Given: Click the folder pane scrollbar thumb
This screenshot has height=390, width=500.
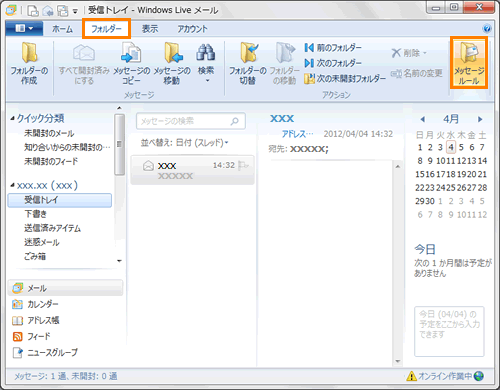Looking at the screenshot, I should pyautogui.click(x=119, y=144).
